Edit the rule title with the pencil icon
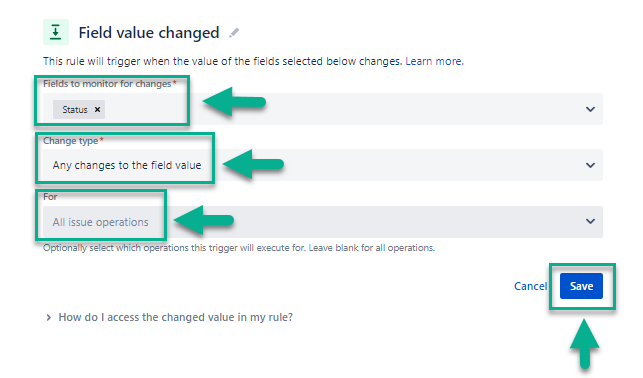 pos(234,33)
